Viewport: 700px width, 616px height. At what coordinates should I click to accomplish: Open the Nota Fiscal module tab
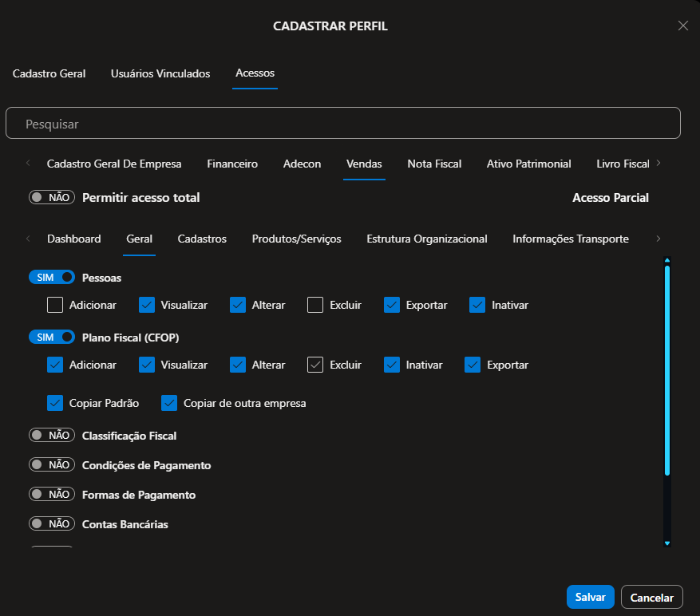coord(434,164)
